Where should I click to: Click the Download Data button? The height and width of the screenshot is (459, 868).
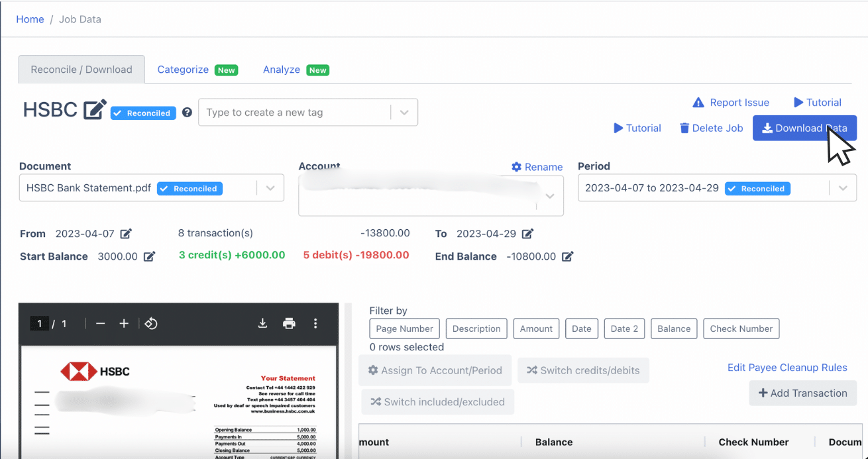coord(804,128)
